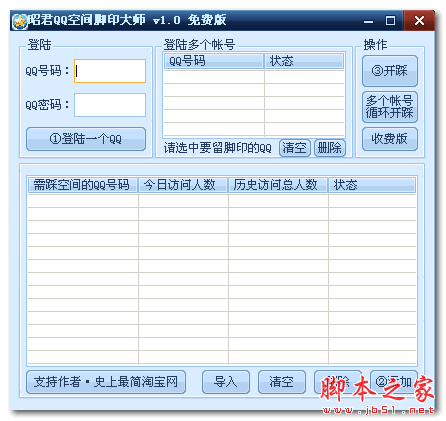Click QQ号码 column header in account list
The height and width of the screenshot is (421, 446).
click(x=214, y=61)
